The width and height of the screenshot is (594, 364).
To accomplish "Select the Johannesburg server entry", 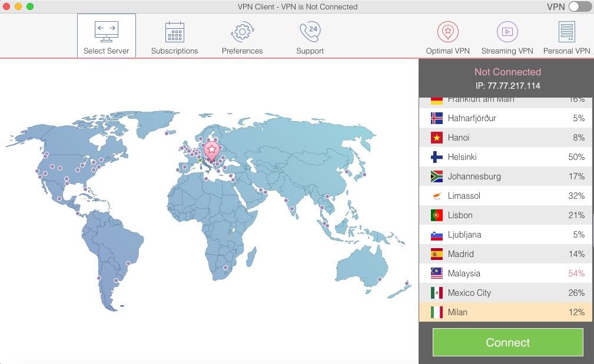I will [x=505, y=176].
